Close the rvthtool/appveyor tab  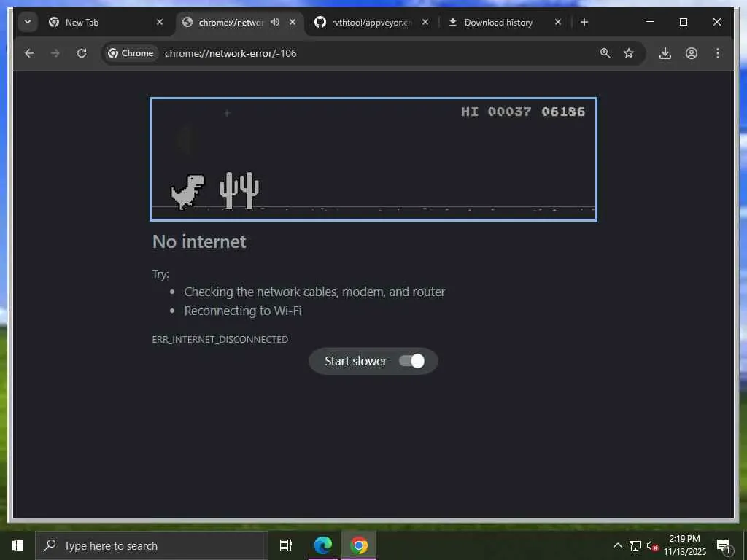pyautogui.click(x=425, y=22)
